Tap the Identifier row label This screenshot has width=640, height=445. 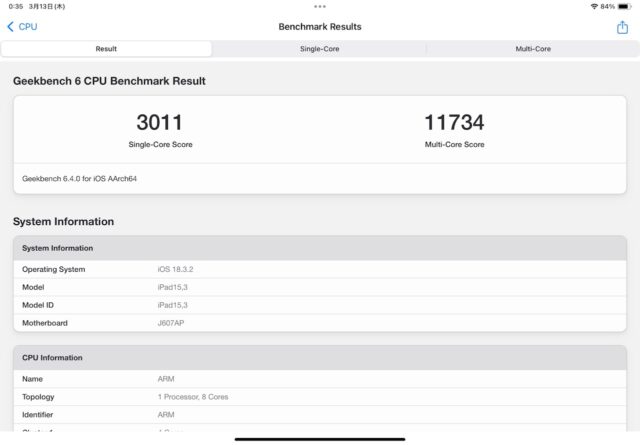click(38, 415)
